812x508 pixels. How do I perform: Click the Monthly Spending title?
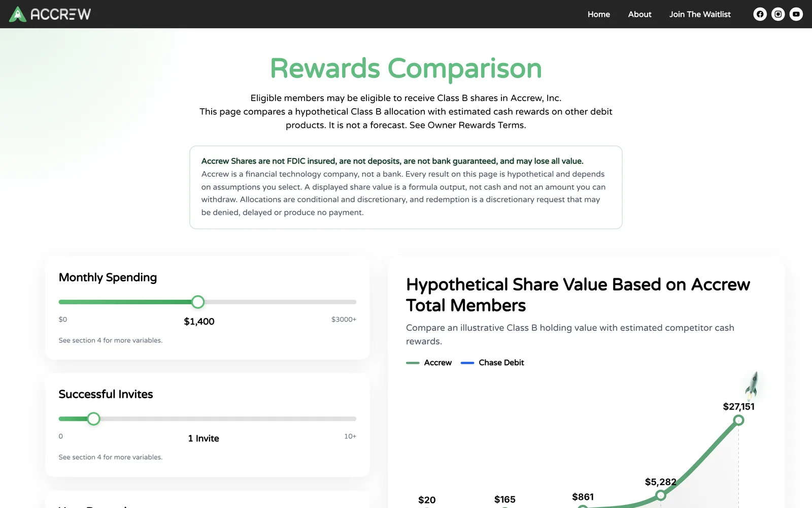tap(108, 277)
